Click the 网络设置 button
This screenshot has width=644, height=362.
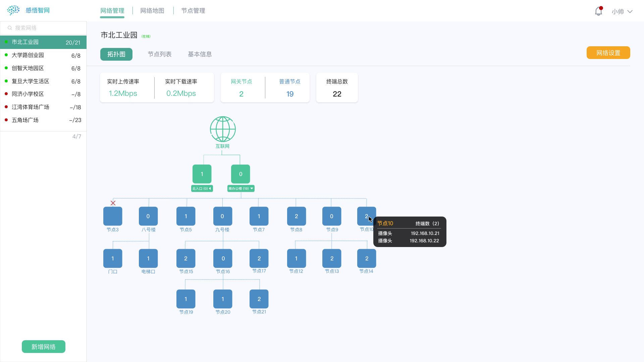coord(608,53)
